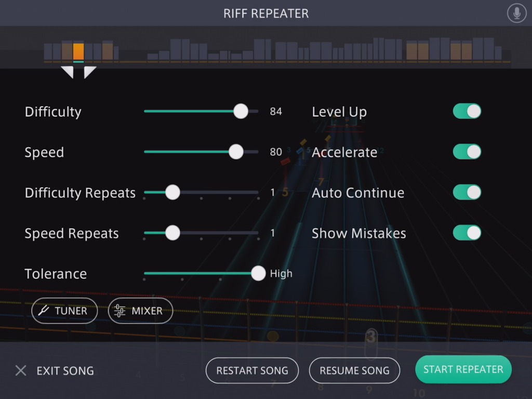Click the X icon beside Exit Song
Screen dimensions: 532x399
(x=21, y=370)
